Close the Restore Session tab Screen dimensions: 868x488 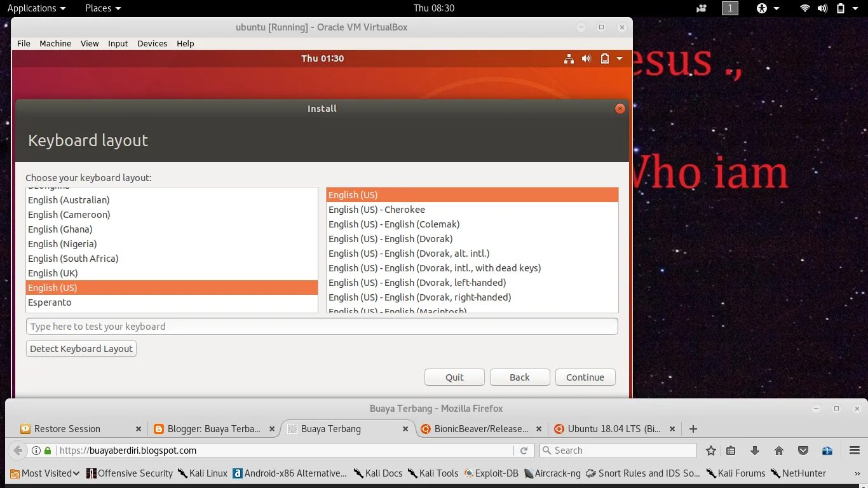pyautogui.click(x=139, y=429)
